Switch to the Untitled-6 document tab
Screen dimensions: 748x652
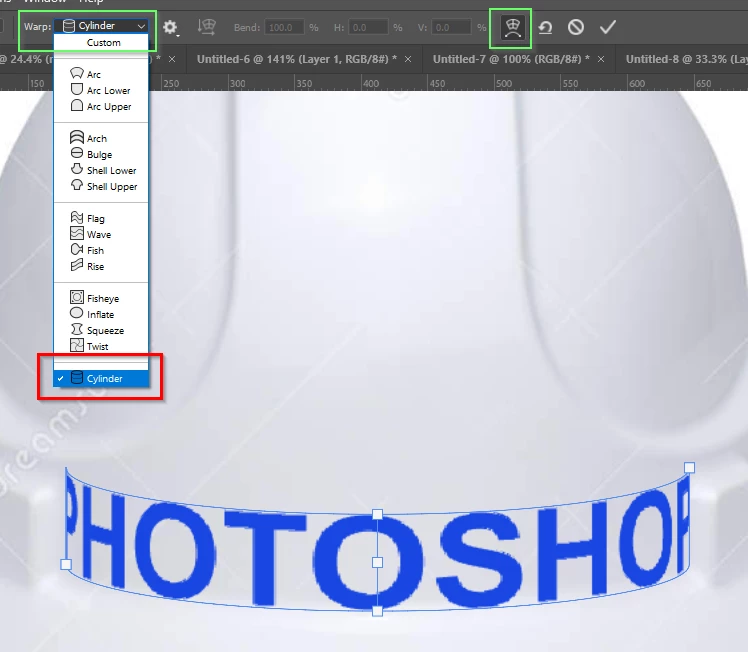tap(296, 59)
